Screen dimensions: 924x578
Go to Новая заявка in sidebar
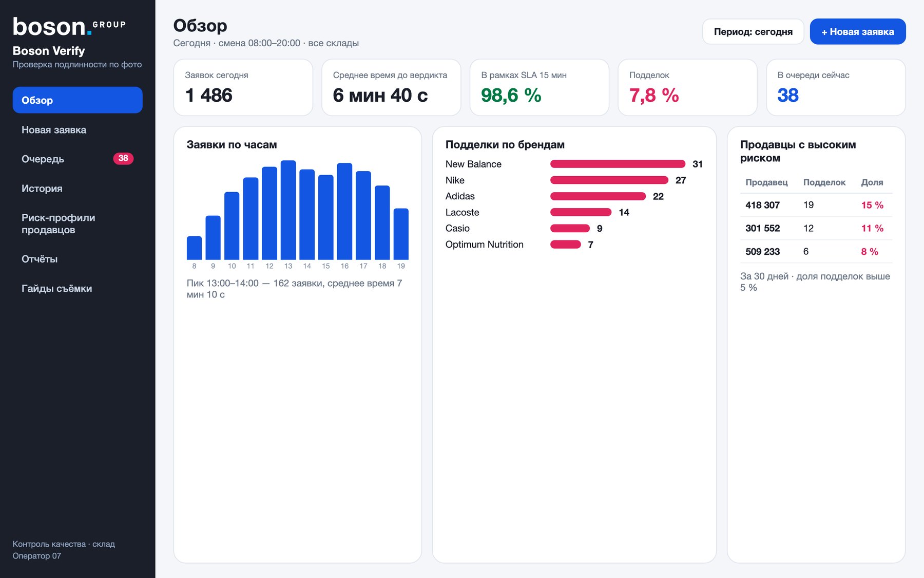[78, 129]
